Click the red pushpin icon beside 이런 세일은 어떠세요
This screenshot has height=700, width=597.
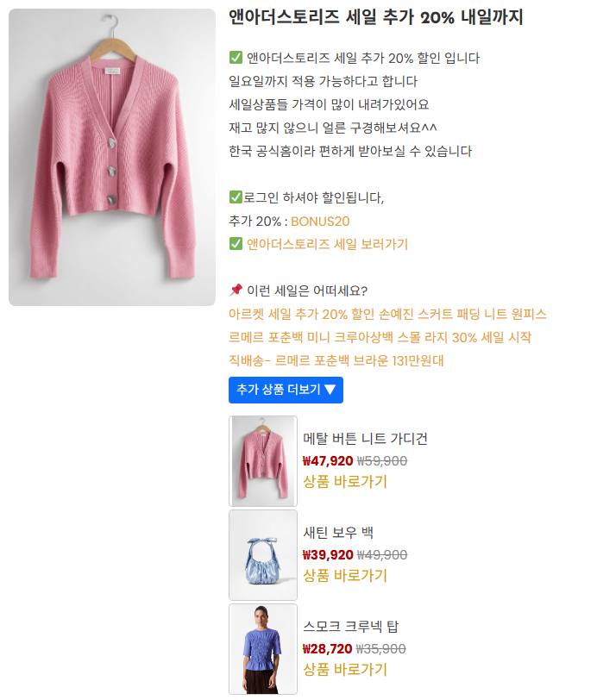point(236,290)
